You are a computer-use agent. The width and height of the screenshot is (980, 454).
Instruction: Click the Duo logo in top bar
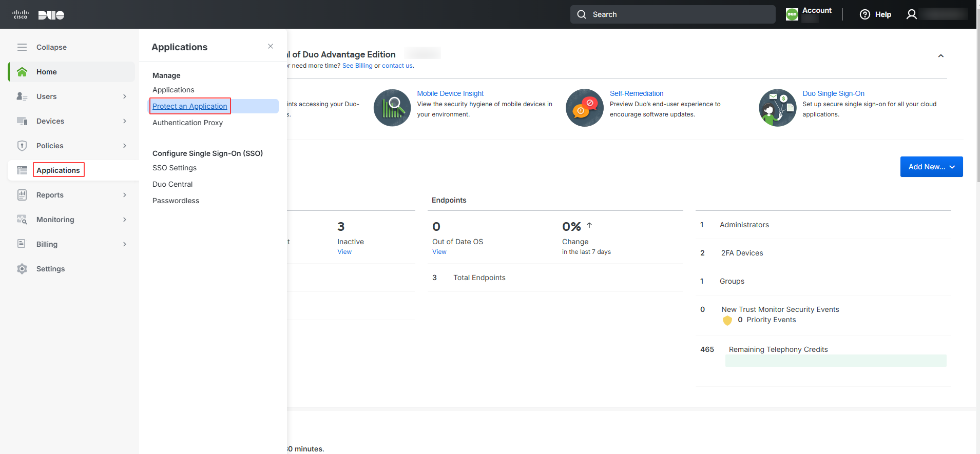pyautogui.click(x=51, y=15)
